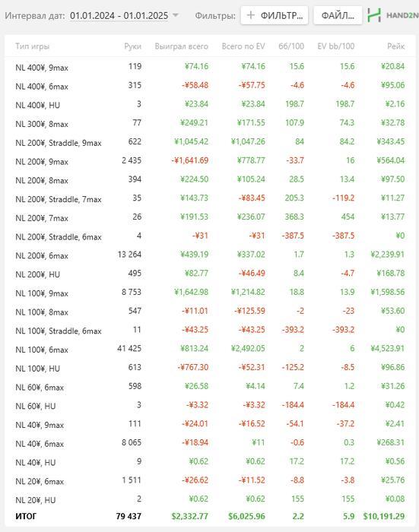Select the NL 20¥, HU row

point(210,499)
